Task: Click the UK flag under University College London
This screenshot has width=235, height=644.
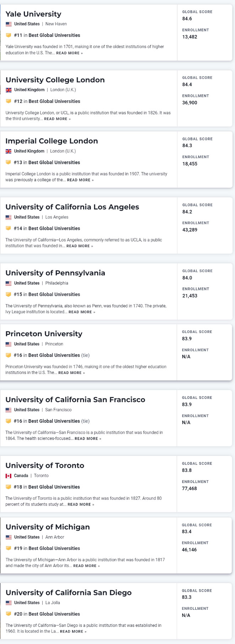Action: coord(9,90)
